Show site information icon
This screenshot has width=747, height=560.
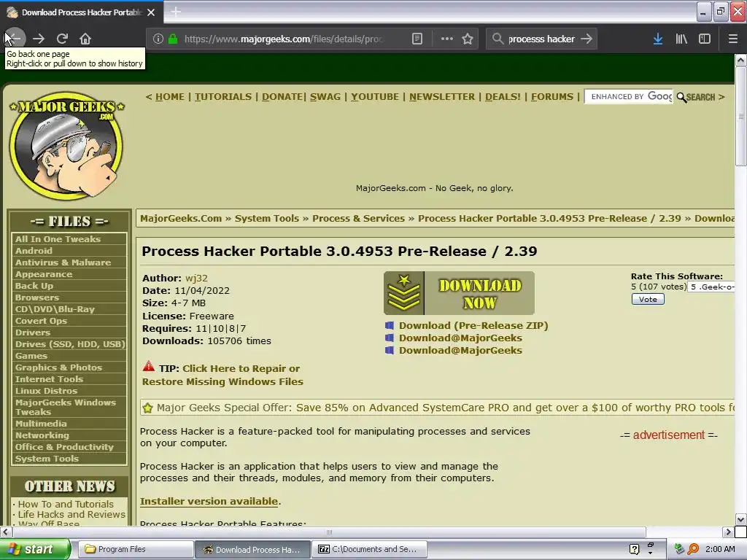tap(158, 39)
